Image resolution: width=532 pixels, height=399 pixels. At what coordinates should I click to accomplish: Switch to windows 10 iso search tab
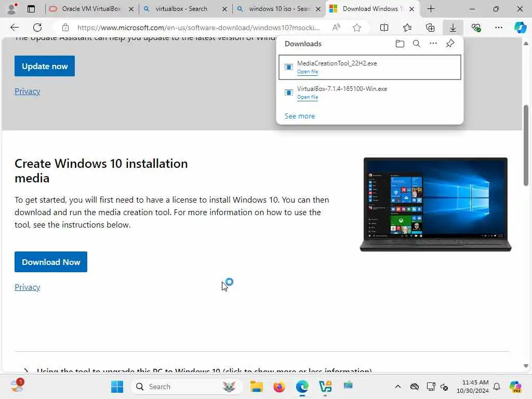278,9
